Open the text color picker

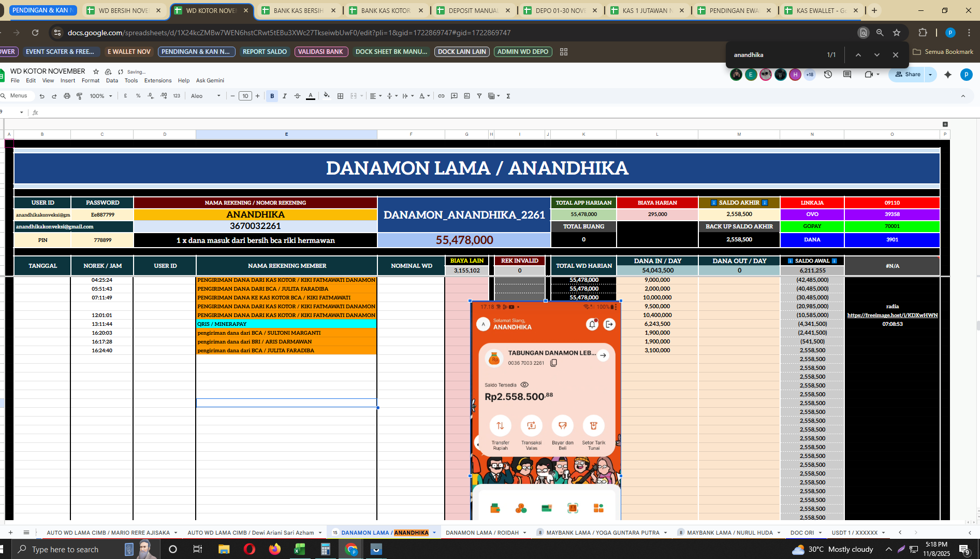coord(311,96)
